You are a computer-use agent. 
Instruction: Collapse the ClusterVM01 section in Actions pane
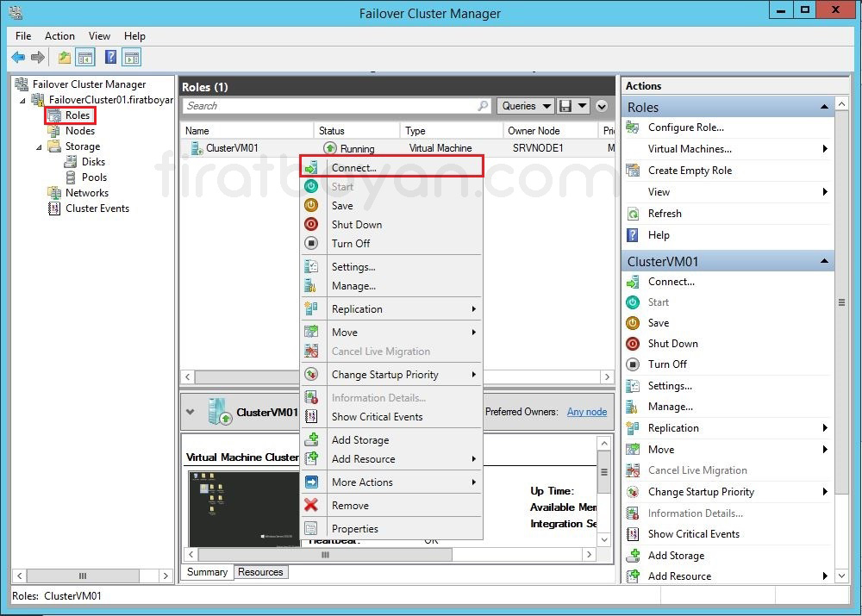click(x=824, y=261)
